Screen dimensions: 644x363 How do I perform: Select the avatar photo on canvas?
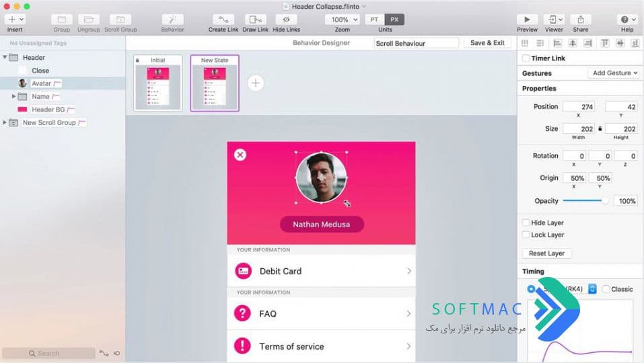tap(321, 177)
